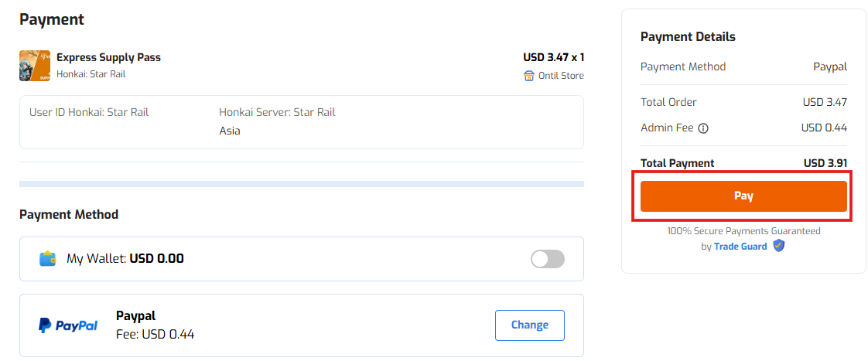Click the My Wallet icon

click(x=48, y=259)
